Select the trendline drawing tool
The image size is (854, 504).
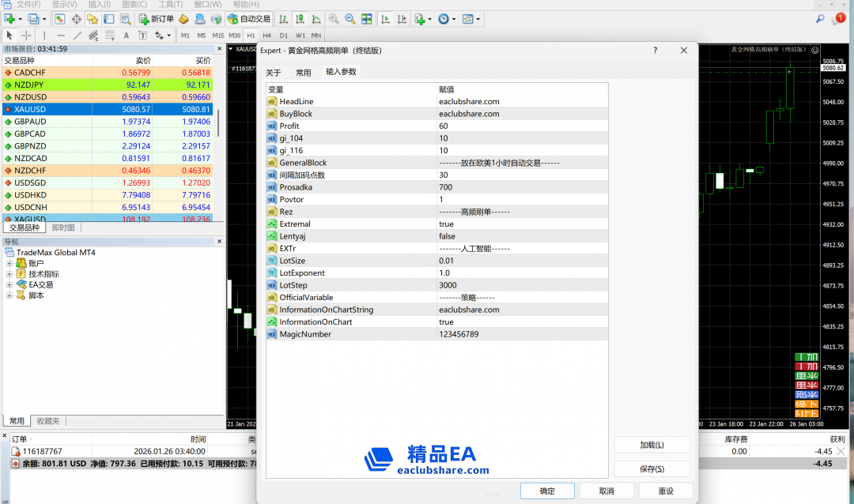pos(77,36)
